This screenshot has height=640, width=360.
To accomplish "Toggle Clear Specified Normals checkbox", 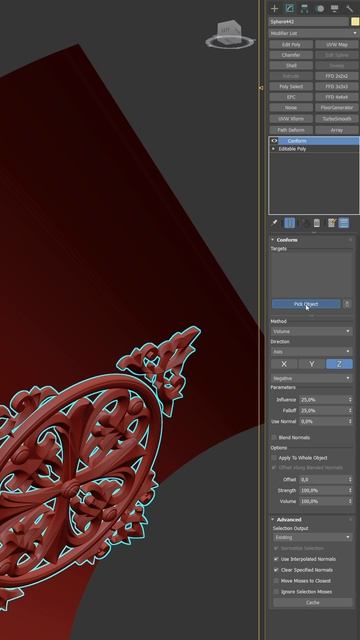I will (276, 570).
